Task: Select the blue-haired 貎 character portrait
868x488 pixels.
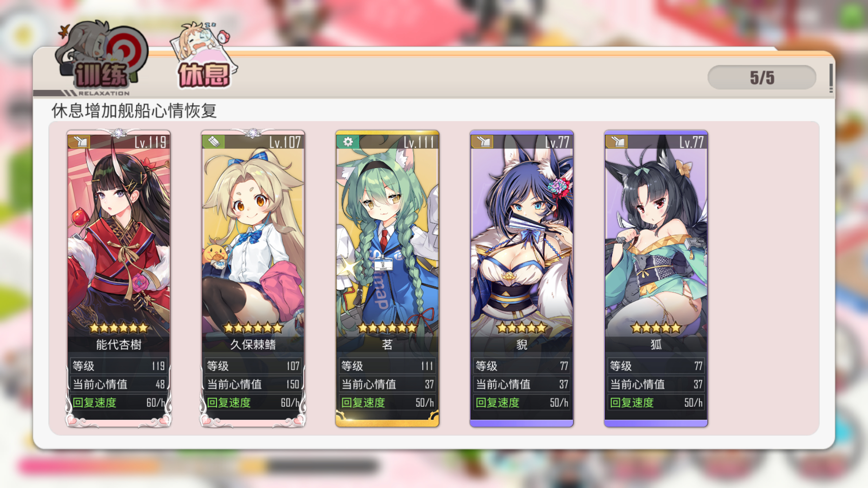Action: (522, 236)
